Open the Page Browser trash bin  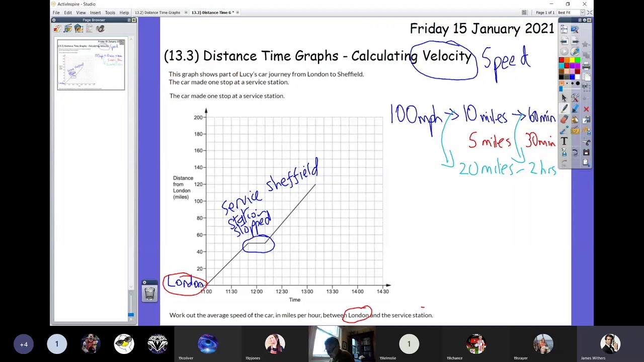coord(149,293)
